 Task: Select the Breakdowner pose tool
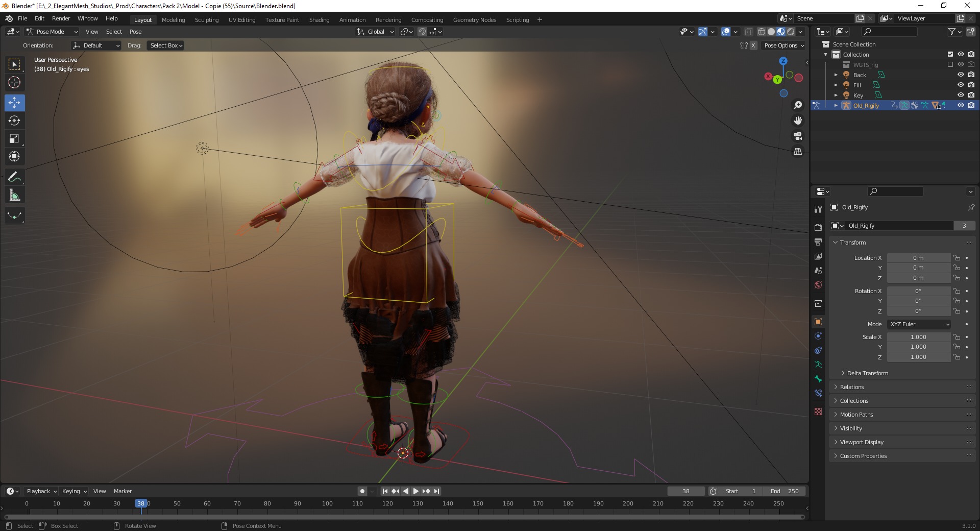pos(14,215)
